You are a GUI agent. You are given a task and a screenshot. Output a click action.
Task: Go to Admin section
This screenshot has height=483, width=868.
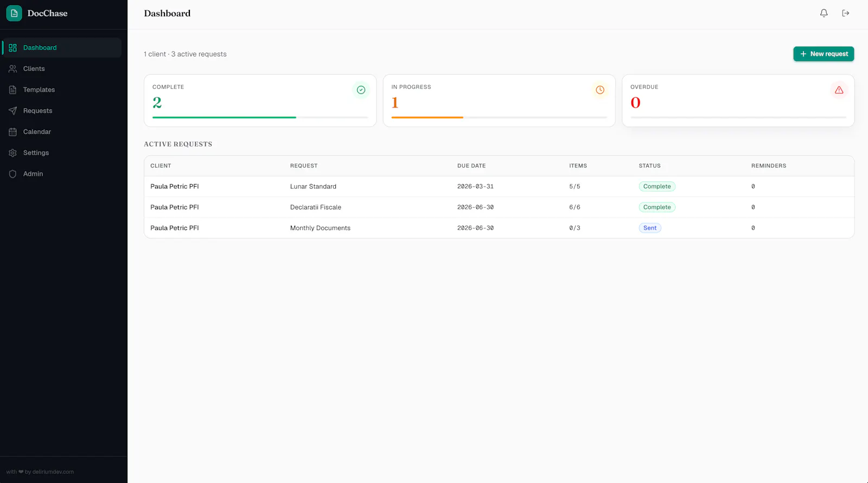pos(62,174)
